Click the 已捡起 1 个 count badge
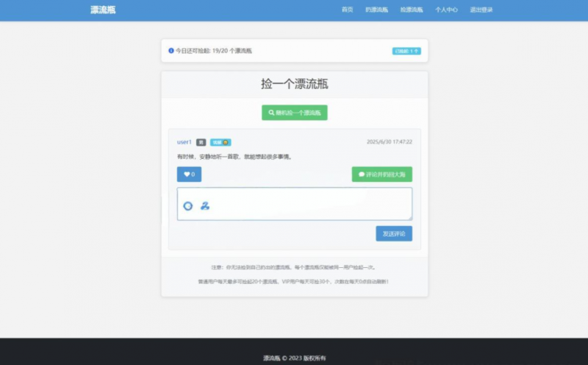588x365 pixels. coord(406,52)
